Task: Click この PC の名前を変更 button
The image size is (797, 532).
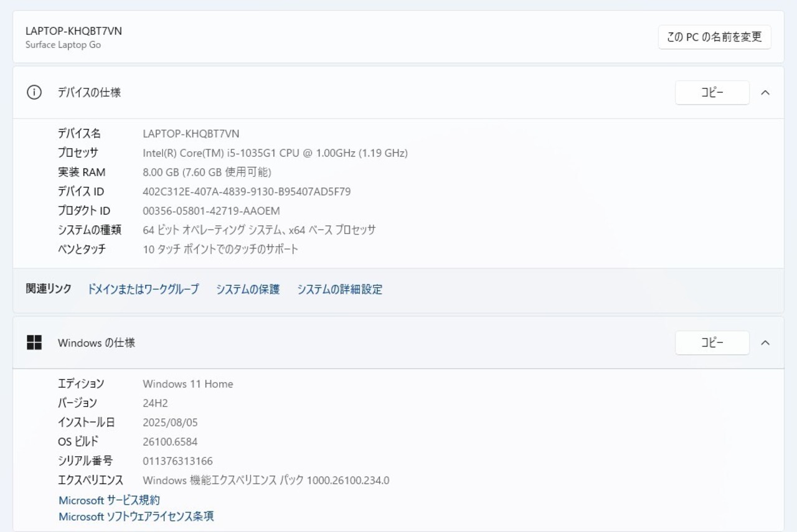Action: (715, 37)
